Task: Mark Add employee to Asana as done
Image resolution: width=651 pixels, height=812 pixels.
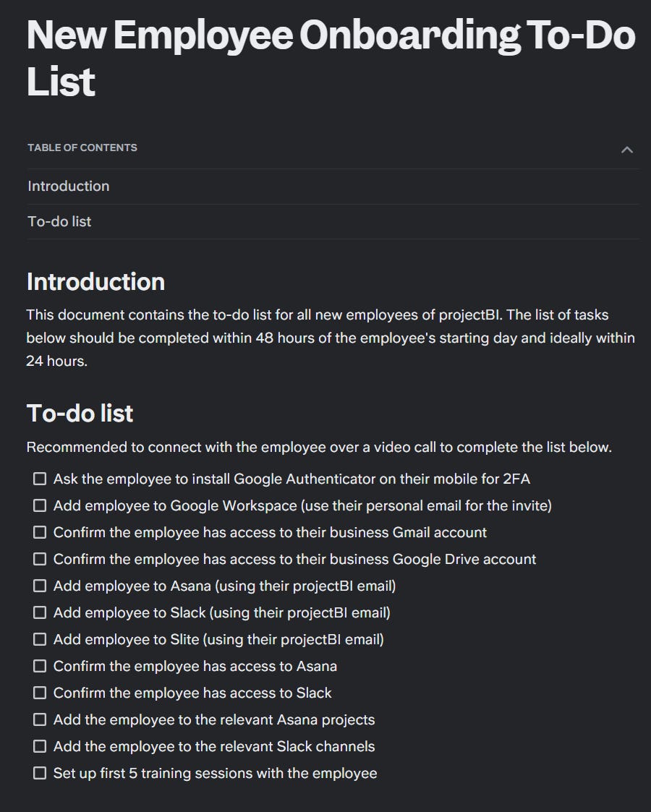Action: pyautogui.click(x=40, y=586)
